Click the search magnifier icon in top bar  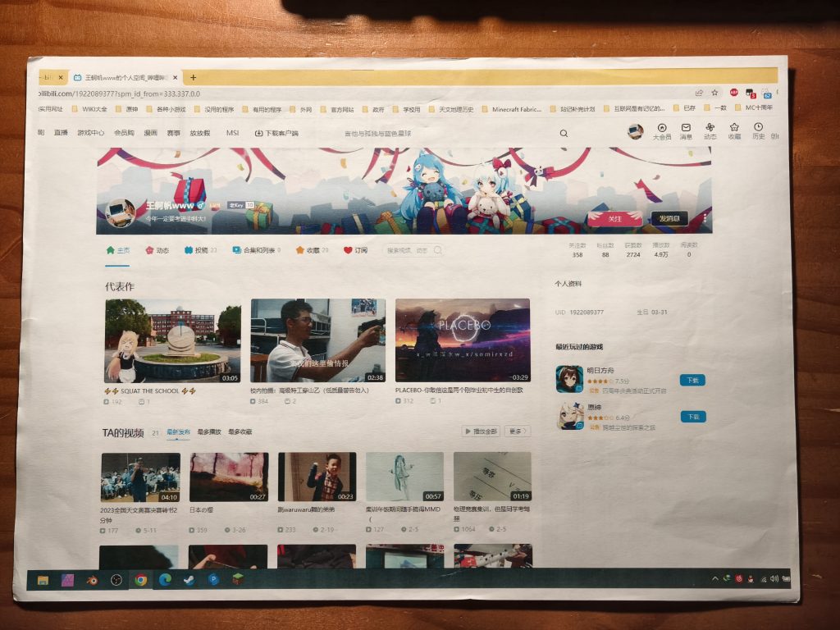coord(564,133)
